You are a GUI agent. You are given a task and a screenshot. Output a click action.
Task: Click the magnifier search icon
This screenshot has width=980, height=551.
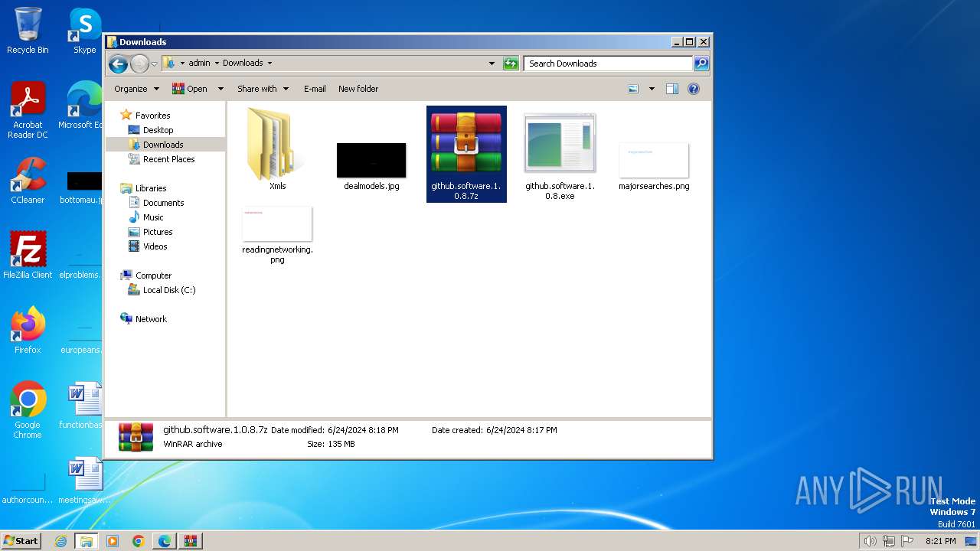tap(701, 64)
